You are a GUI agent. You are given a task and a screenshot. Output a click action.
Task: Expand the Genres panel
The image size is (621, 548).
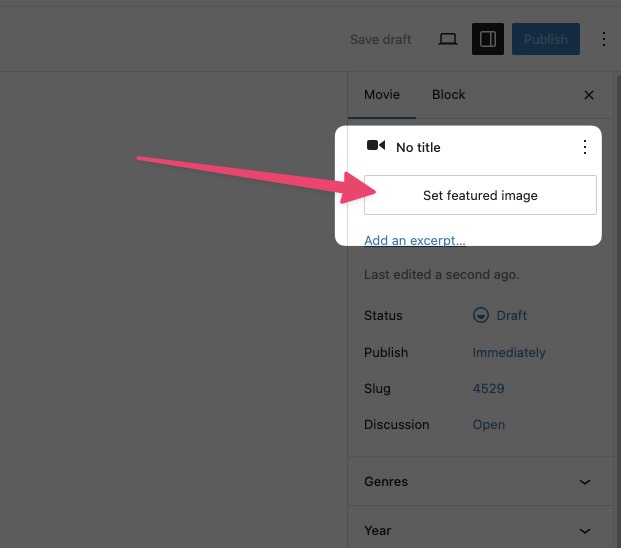(x=480, y=481)
